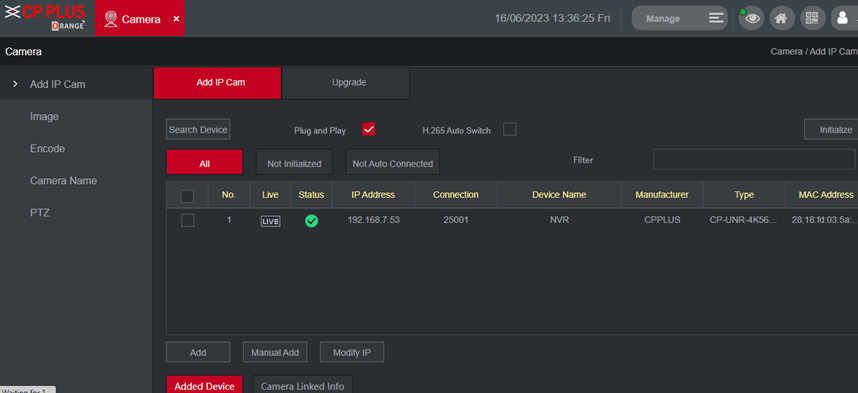Open the Manage dropdown

[x=680, y=18]
